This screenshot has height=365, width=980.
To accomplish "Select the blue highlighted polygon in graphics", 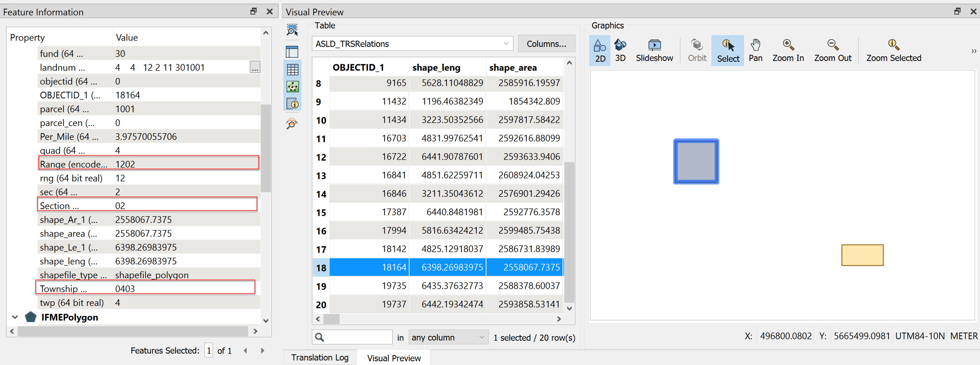I will (x=696, y=161).
